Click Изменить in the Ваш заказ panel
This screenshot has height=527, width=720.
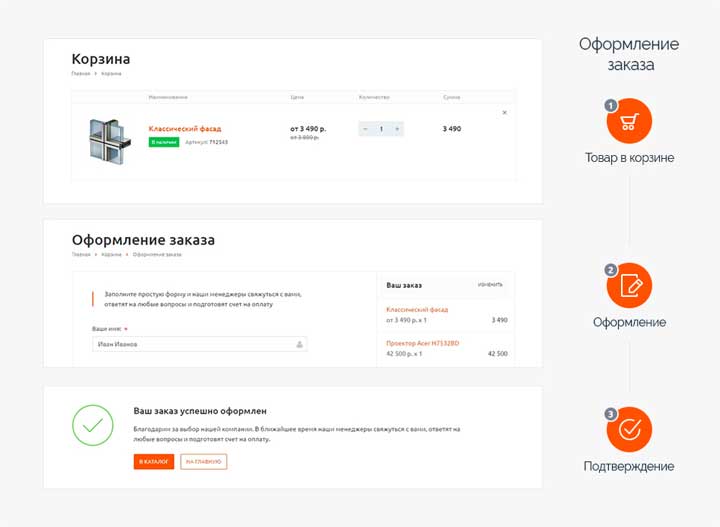[490, 285]
